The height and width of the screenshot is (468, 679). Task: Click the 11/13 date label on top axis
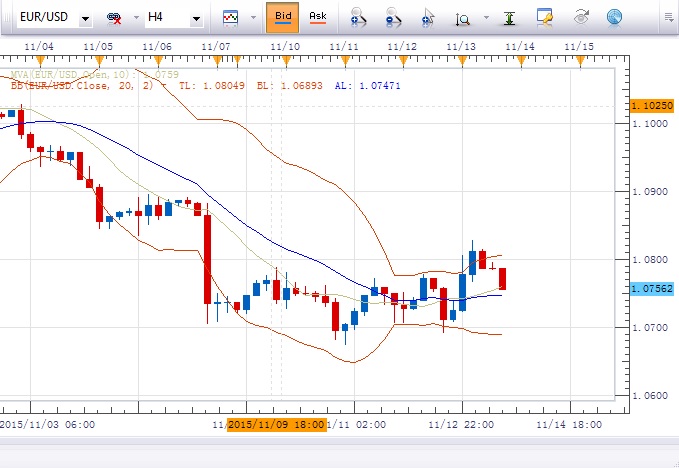click(x=461, y=47)
